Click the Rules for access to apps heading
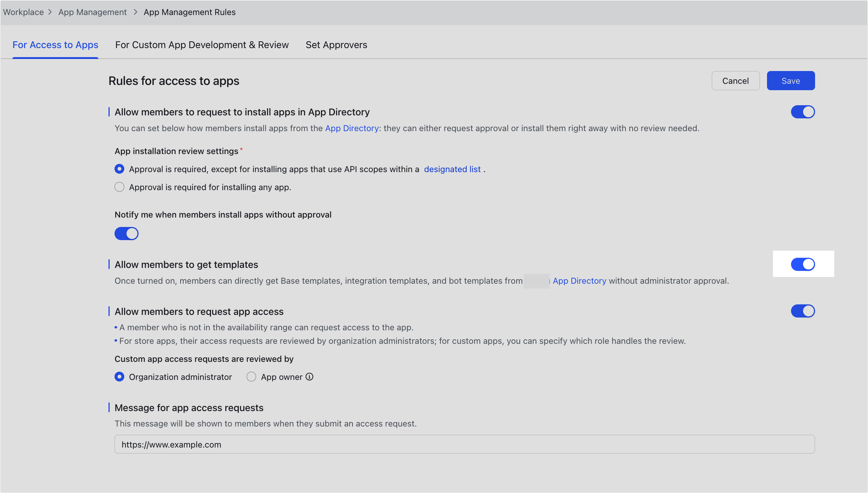 pos(174,81)
